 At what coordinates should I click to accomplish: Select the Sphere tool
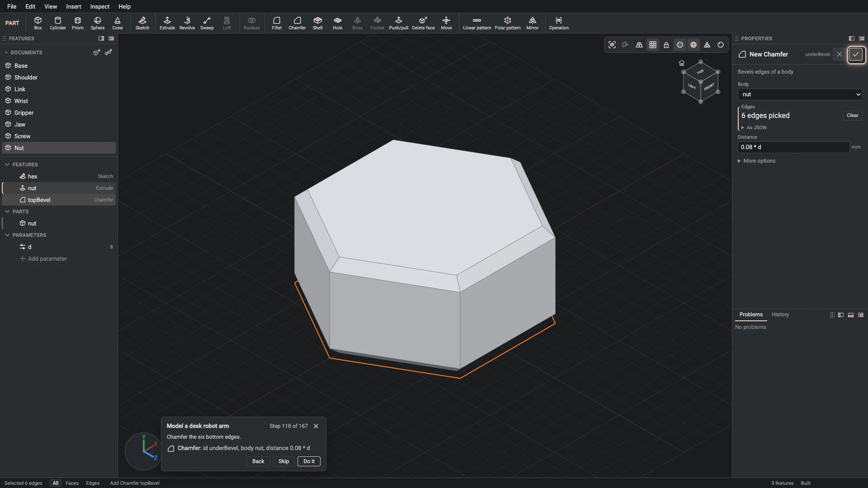coord(98,23)
